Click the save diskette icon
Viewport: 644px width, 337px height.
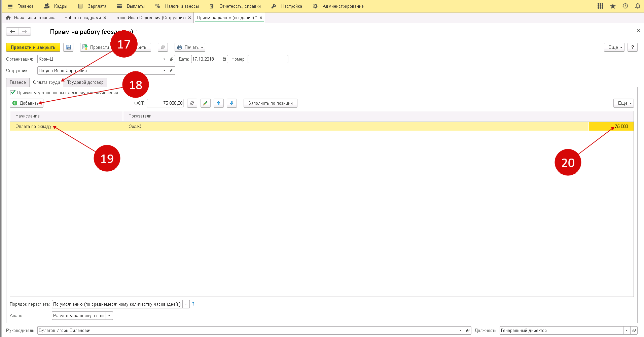[x=68, y=47]
